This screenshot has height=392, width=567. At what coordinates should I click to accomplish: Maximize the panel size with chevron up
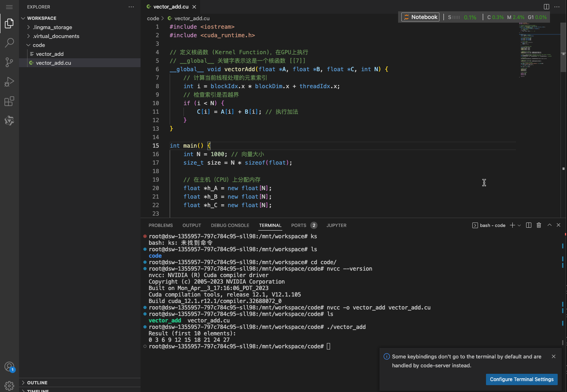tap(550, 225)
